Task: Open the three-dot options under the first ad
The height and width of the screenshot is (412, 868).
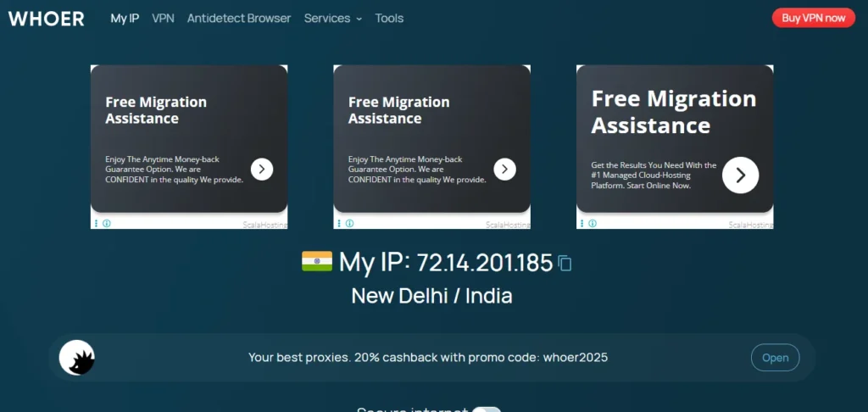Action: coord(96,224)
